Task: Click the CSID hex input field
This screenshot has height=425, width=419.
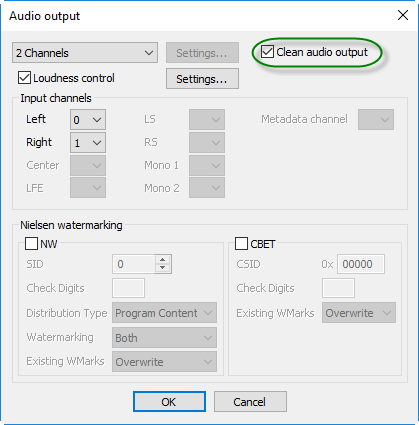Action: (361, 264)
